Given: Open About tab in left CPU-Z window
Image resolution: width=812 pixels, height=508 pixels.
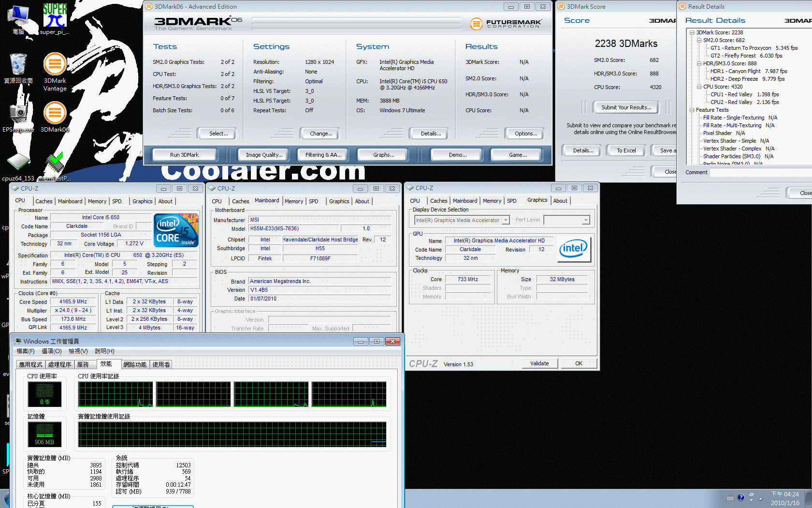Looking at the screenshot, I should click(x=165, y=201).
